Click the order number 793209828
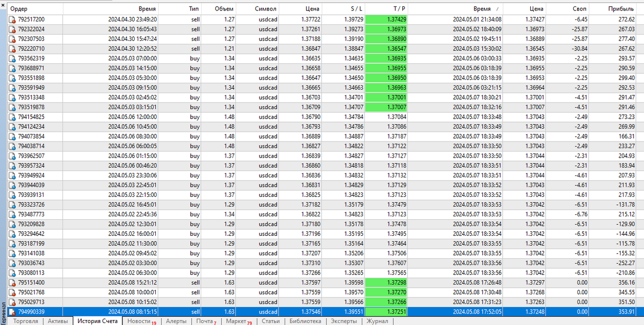Viewport: 644px width, 325px height. pos(31,224)
